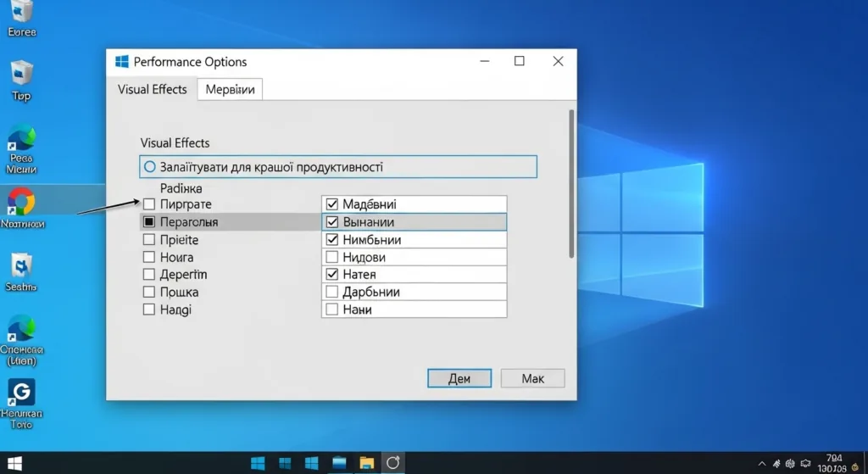Image resolution: width=868 pixels, height=474 pixels.
Task: Click the yellow notification icon after clock
Action: click(855, 468)
